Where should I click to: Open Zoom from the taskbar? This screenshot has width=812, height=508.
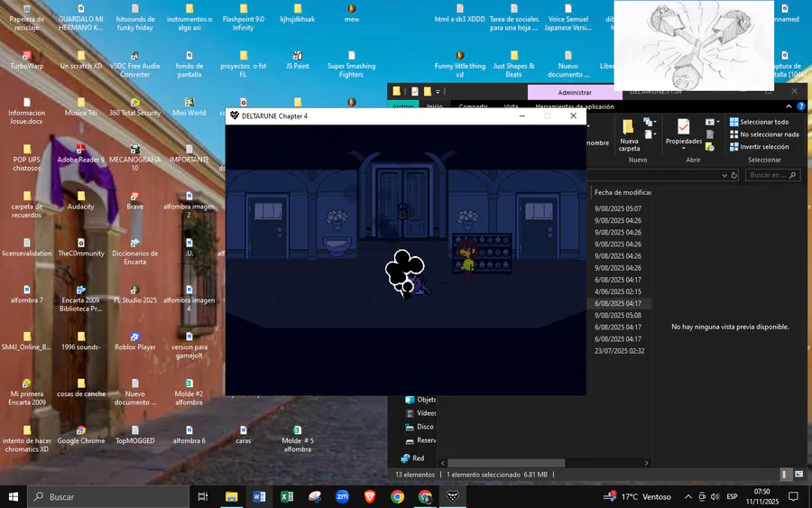click(x=342, y=496)
